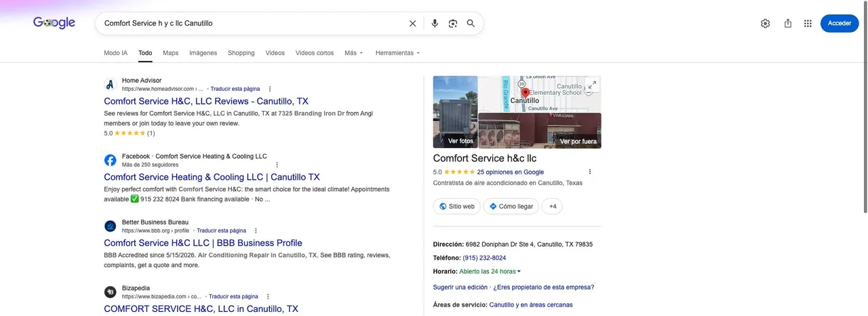This screenshot has height=316, width=868.
Task: Open the 25 opiniones en Google link
Action: click(x=510, y=172)
